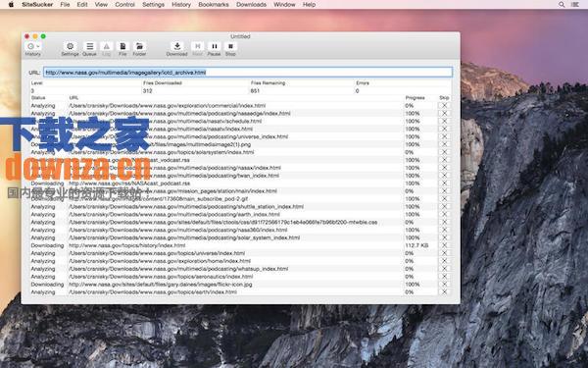This screenshot has height=368, width=588.
Task: Skip the topics/earth/index.html row
Action: [x=444, y=292]
